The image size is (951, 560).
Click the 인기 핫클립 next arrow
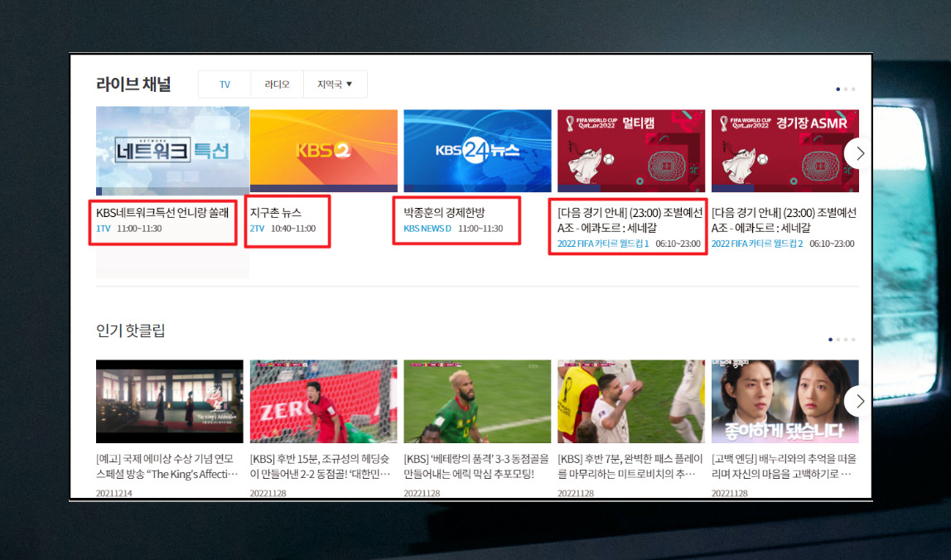click(857, 401)
